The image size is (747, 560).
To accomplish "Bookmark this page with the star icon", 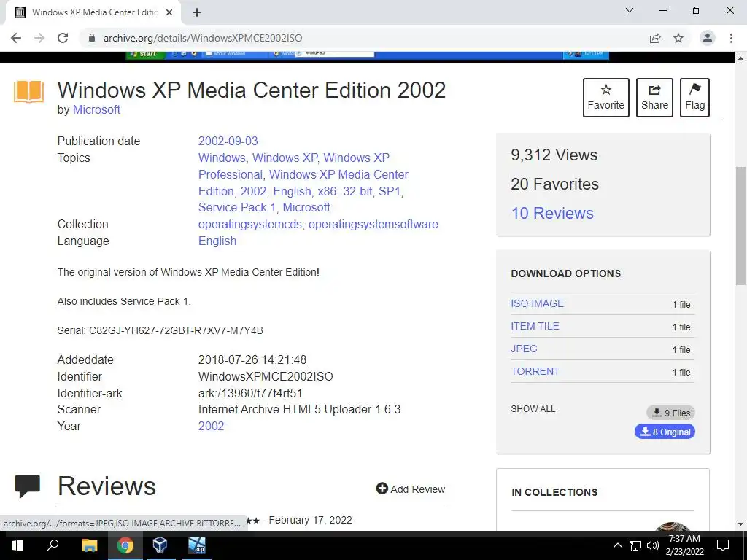I will pyautogui.click(x=678, y=38).
